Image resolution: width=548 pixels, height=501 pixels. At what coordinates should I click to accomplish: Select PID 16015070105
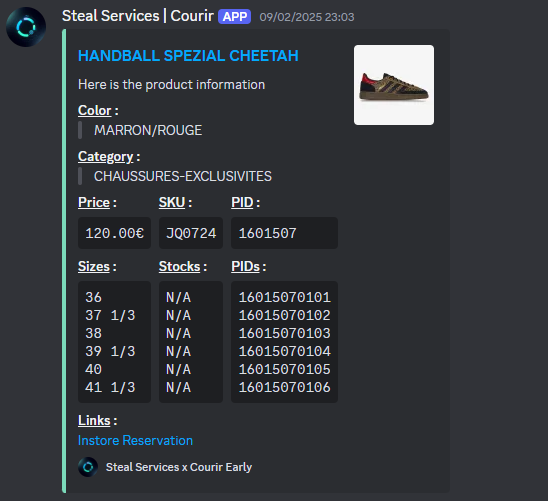(x=284, y=369)
